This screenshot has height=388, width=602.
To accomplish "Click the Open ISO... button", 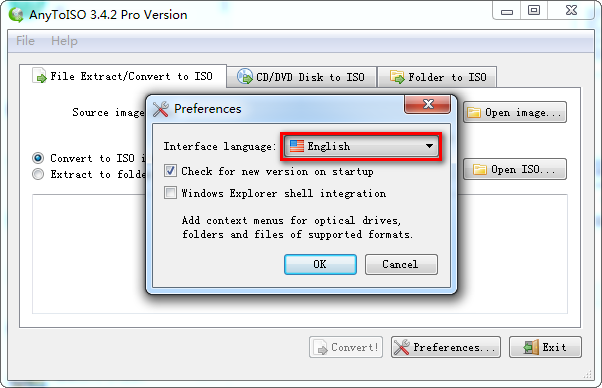I will (514, 169).
